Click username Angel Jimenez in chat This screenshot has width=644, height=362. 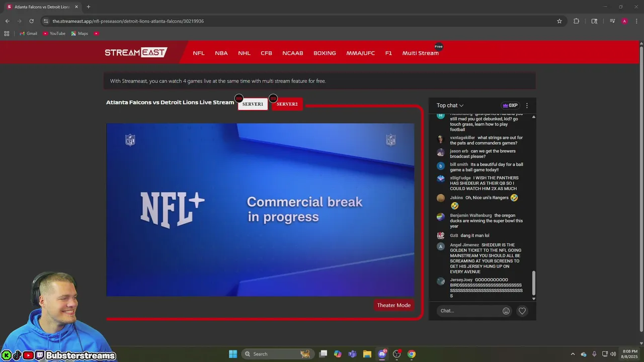[x=464, y=245]
